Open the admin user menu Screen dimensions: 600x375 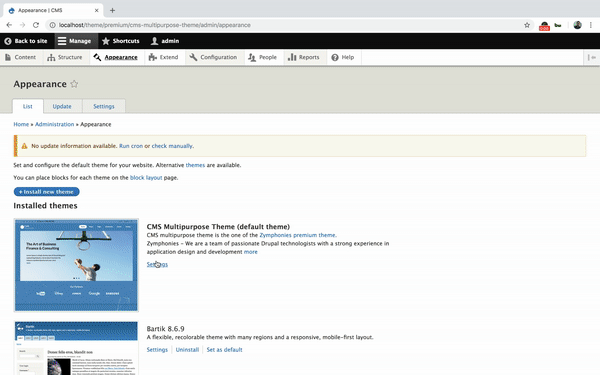click(165, 41)
